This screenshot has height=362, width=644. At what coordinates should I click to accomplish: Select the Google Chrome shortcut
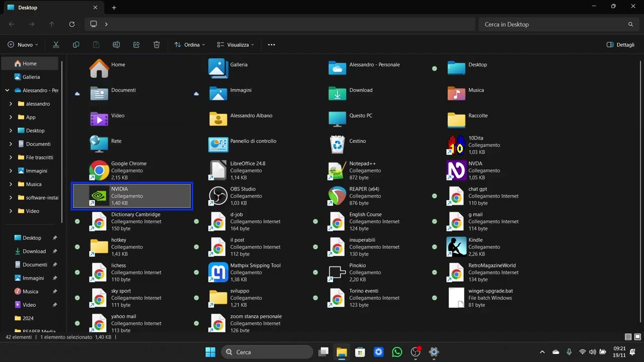click(x=132, y=170)
